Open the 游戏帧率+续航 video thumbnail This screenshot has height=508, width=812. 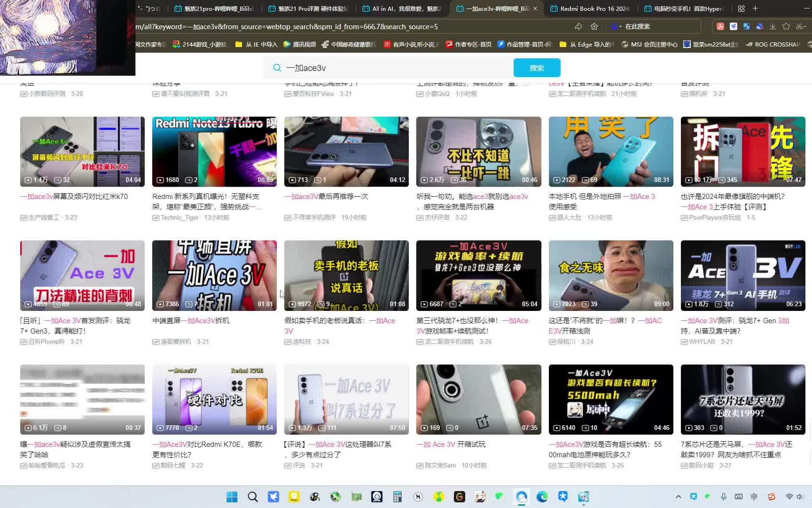tap(478, 275)
